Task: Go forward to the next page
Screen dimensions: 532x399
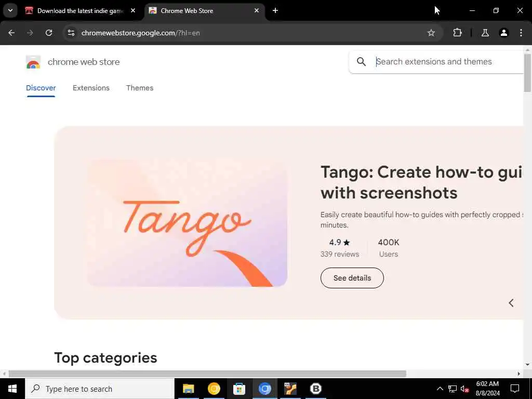Action: 30,33
